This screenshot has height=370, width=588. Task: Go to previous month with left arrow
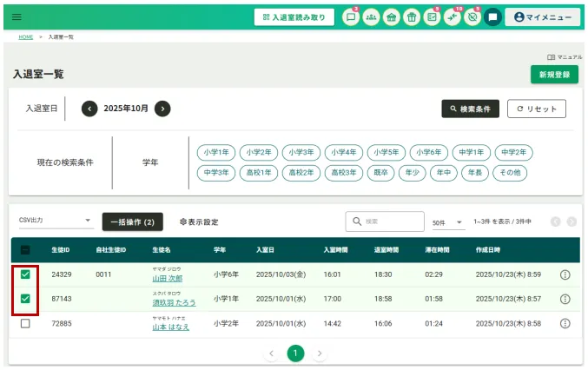tap(89, 109)
